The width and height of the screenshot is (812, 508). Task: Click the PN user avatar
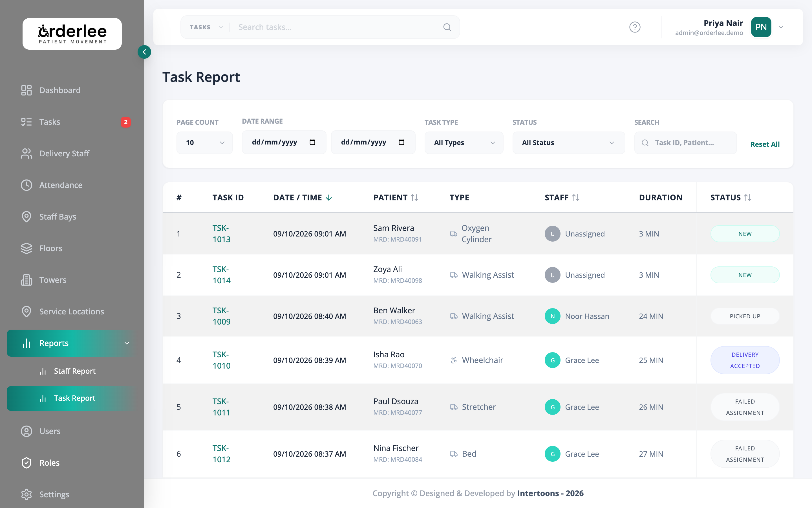[x=761, y=27]
